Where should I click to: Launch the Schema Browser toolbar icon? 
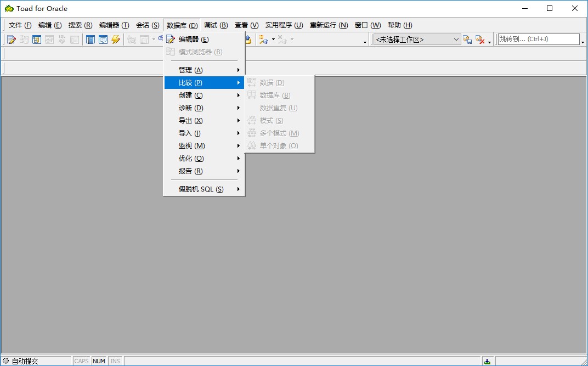[37, 39]
